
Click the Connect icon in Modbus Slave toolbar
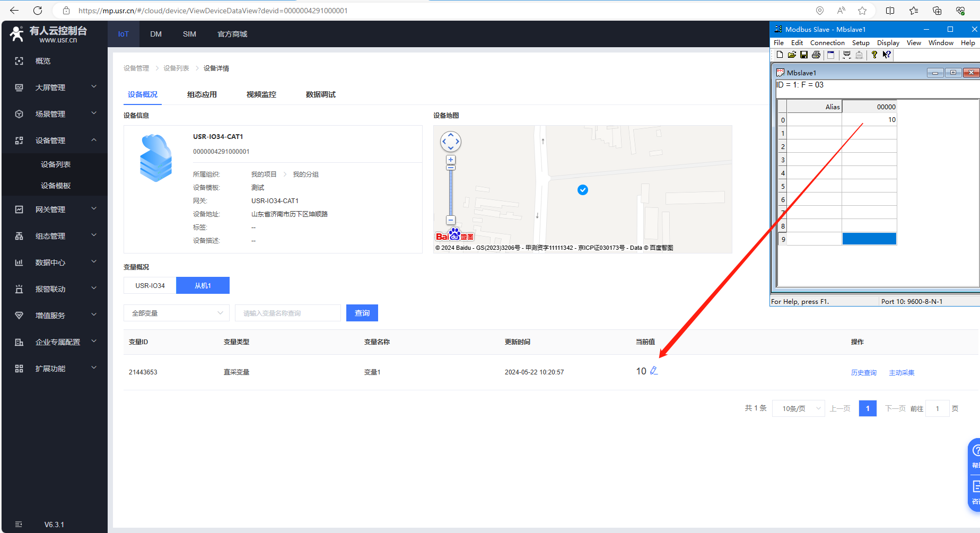coord(847,55)
